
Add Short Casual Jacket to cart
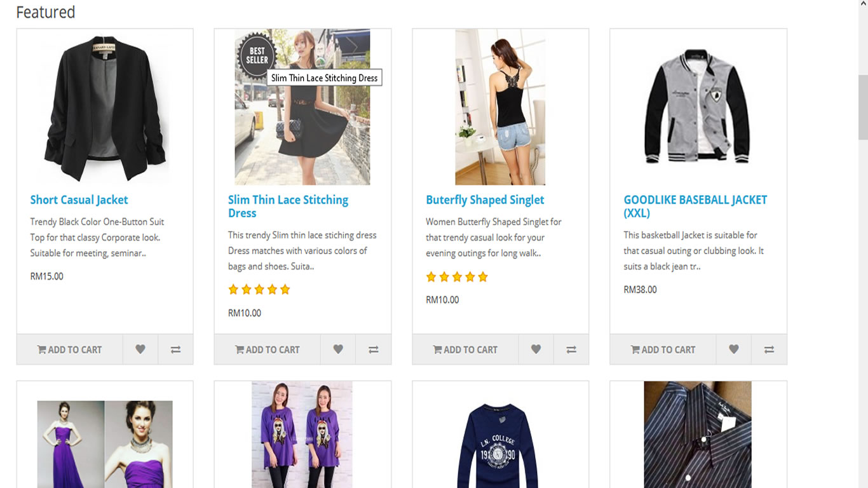[x=70, y=349]
